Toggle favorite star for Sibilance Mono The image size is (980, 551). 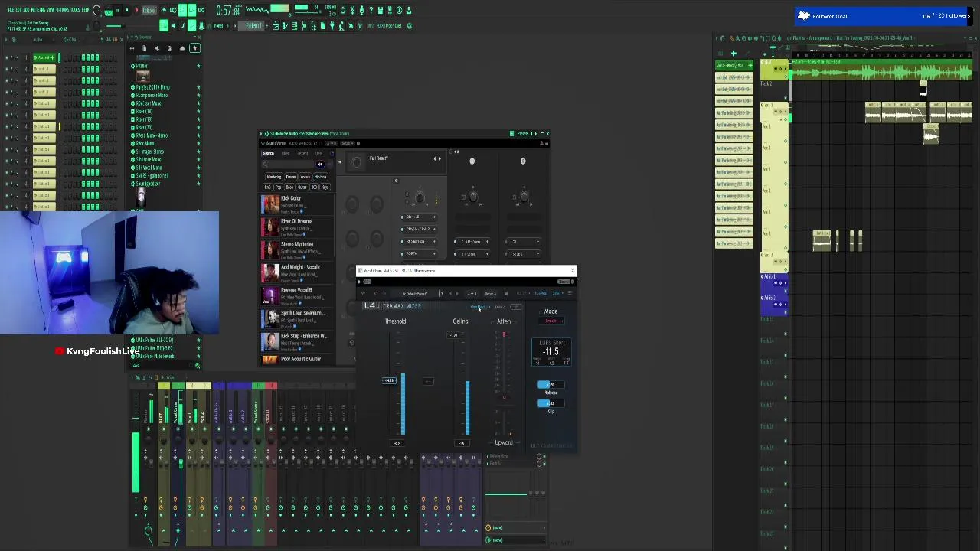(198, 159)
